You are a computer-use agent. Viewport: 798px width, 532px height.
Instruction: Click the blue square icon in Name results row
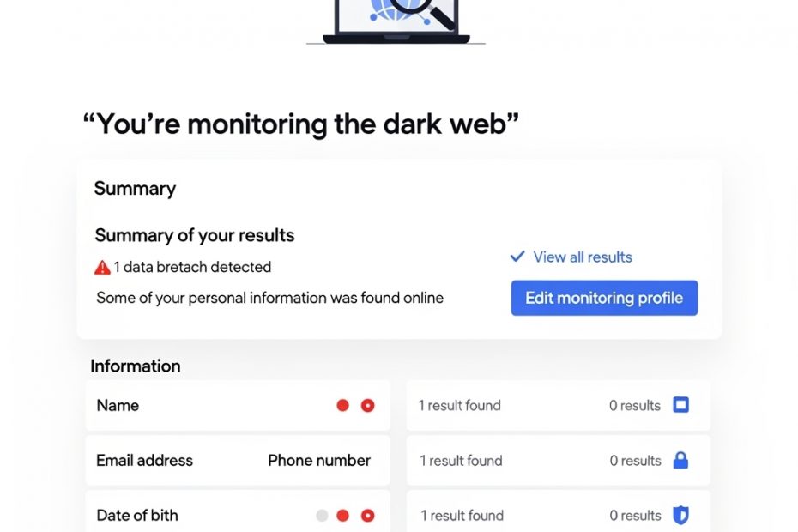tap(680, 405)
